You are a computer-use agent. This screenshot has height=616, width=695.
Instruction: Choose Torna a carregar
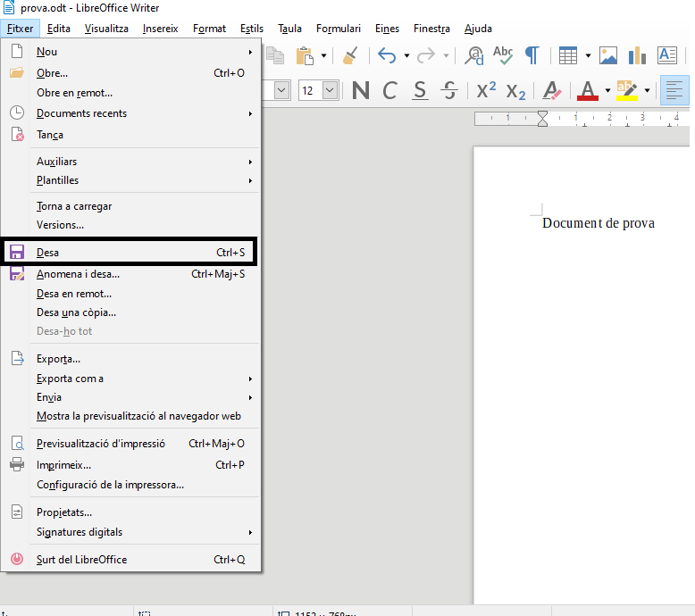pyautogui.click(x=131, y=206)
